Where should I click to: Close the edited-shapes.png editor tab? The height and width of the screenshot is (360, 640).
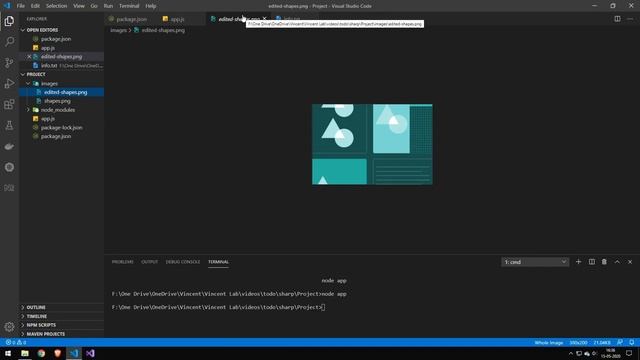point(264,18)
